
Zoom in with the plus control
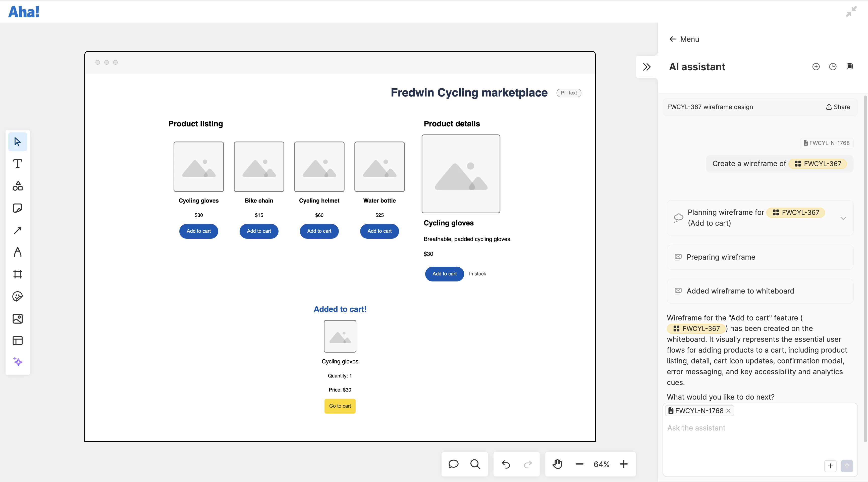[x=624, y=464]
